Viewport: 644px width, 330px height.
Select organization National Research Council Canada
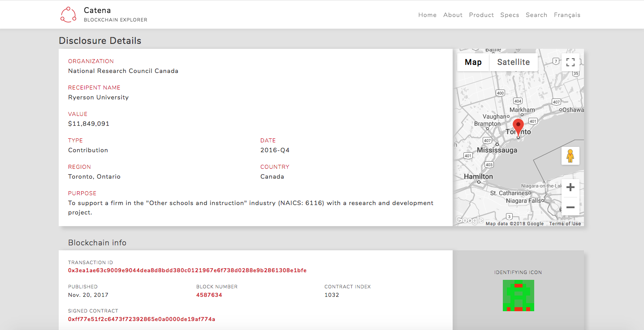(x=123, y=71)
